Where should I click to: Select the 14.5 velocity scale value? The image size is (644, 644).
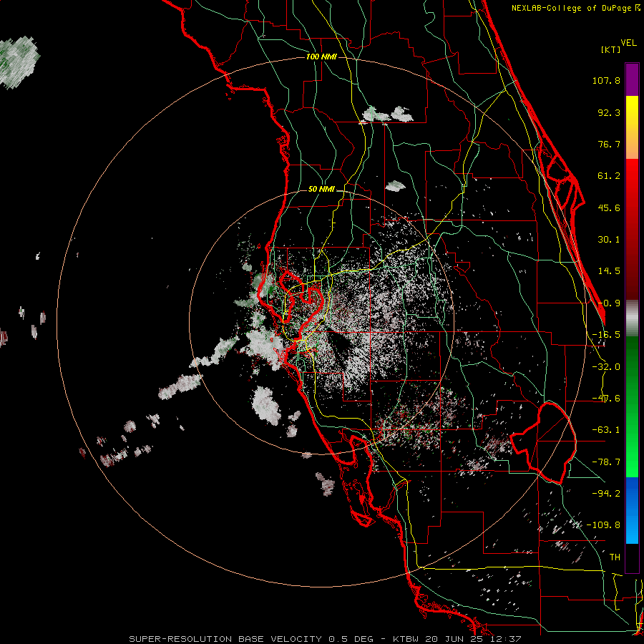(609, 271)
